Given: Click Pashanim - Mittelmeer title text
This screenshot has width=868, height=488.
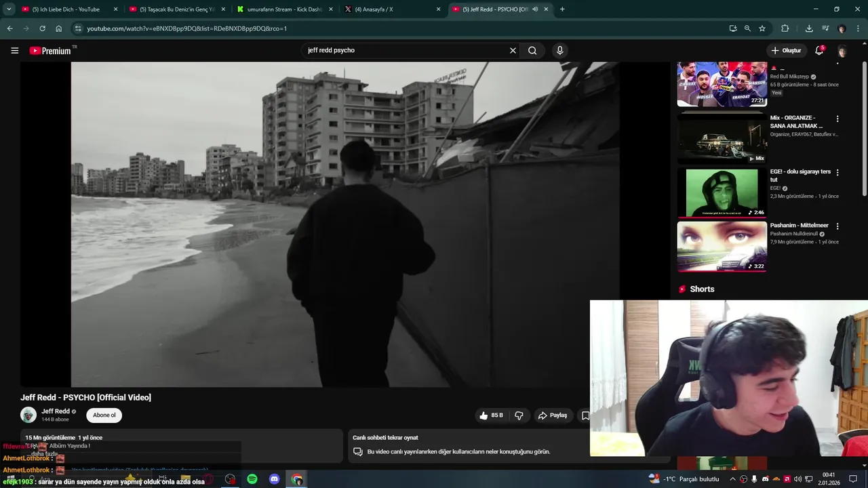Looking at the screenshot, I should click(x=799, y=226).
